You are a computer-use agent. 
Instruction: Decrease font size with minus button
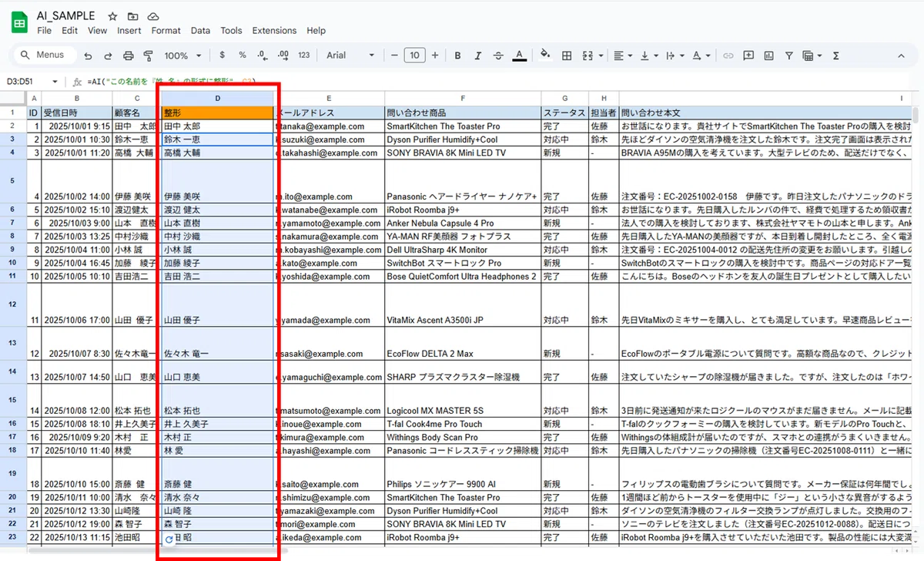point(394,55)
